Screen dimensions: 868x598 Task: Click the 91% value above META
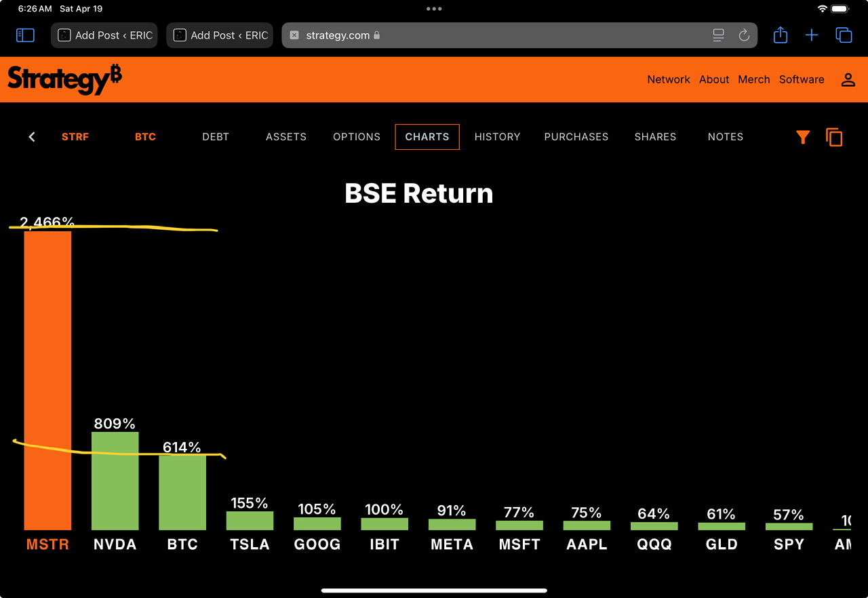452,511
